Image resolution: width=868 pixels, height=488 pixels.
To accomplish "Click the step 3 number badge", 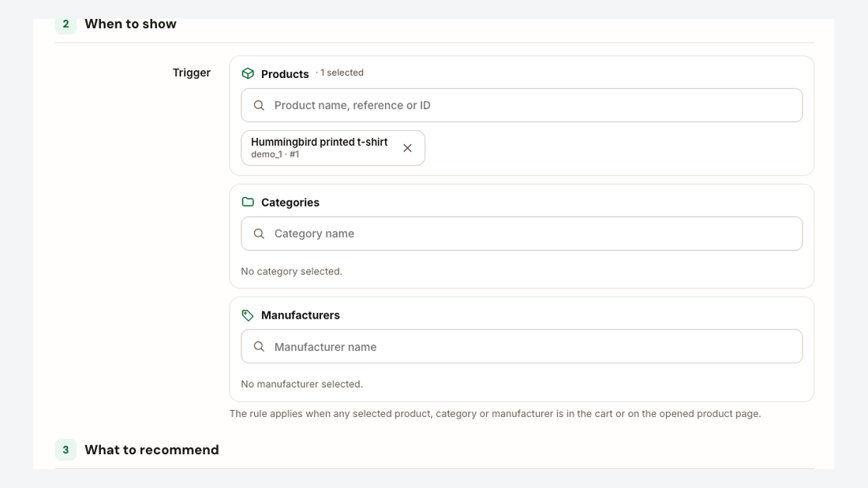I will click(x=65, y=450).
